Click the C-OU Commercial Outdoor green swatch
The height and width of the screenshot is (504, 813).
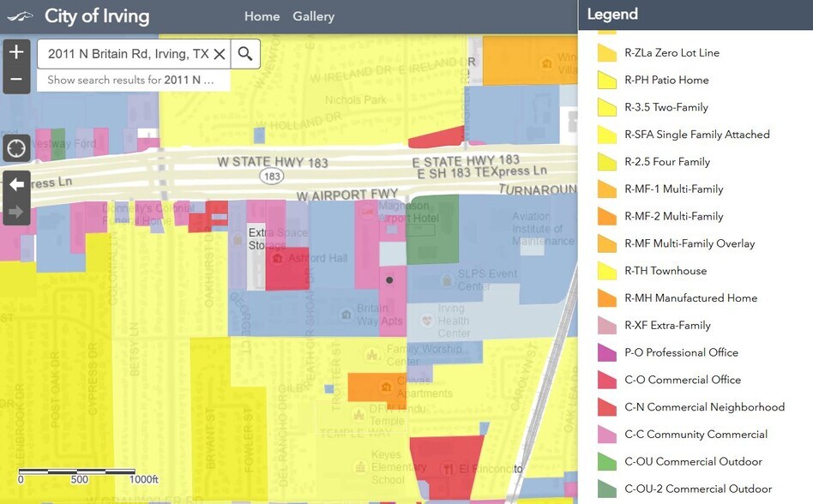[607, 461]
